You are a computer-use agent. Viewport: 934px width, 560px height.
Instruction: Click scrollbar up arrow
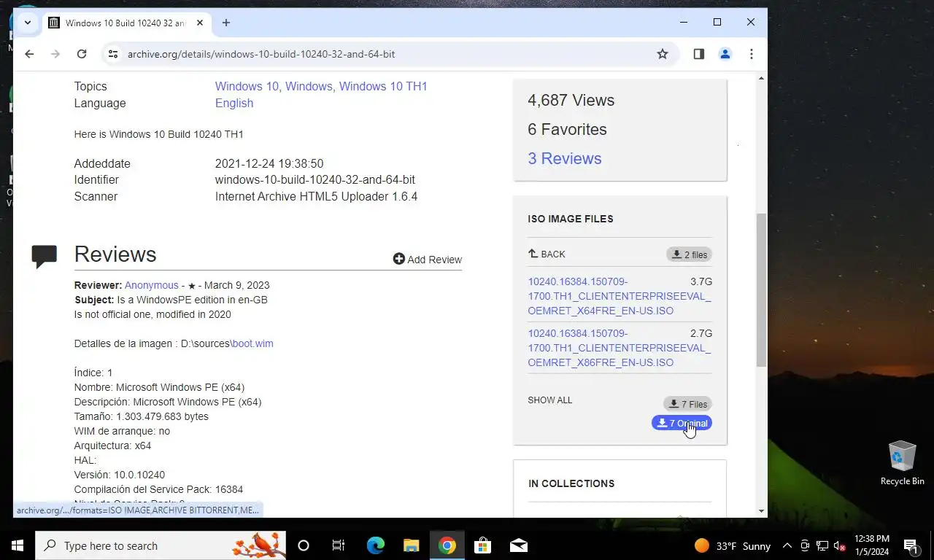pos(761,78)
